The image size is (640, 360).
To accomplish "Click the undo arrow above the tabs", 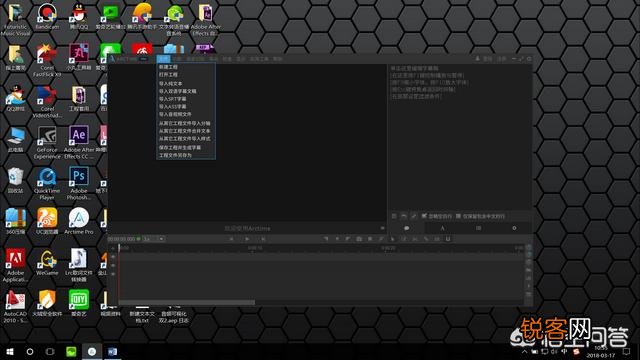I will click(404, 216).
